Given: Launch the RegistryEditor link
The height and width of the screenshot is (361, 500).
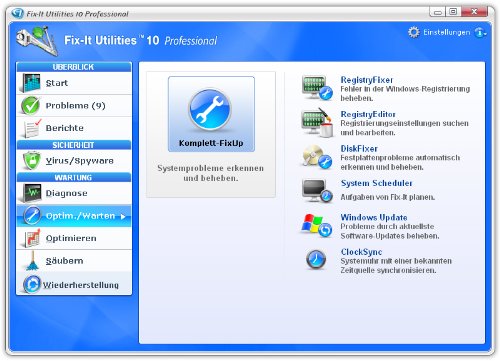Looking at the screenshot, I should click(368, 114).
